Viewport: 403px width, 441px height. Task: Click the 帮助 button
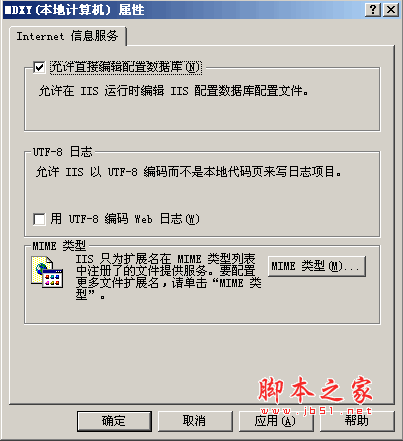tap(357, 421)
